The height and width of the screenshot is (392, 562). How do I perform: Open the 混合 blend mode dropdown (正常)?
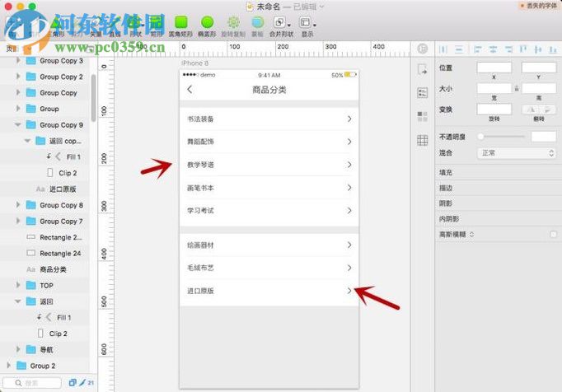[517, 153]
